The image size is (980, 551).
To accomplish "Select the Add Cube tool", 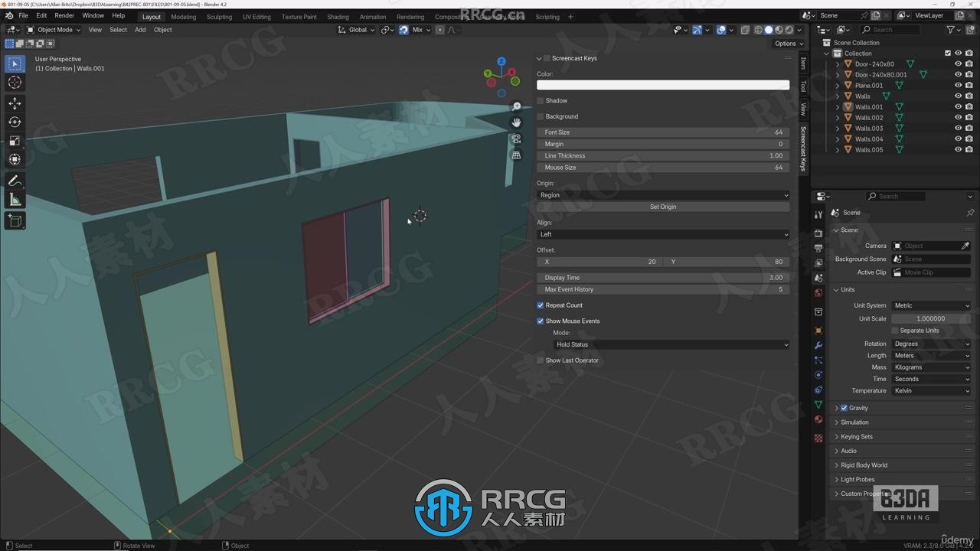I will tap(15, 220).
